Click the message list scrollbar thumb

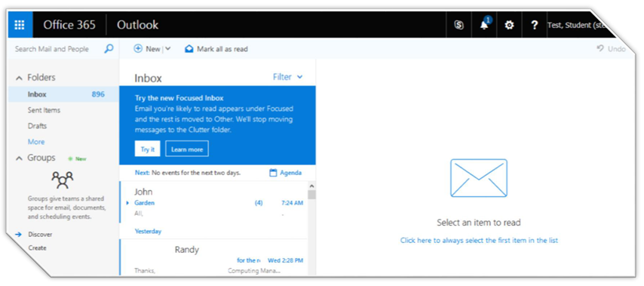(311, 195)
